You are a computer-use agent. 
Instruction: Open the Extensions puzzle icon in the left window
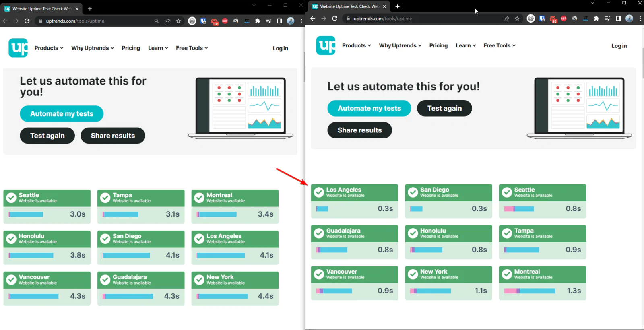(258, 21)
